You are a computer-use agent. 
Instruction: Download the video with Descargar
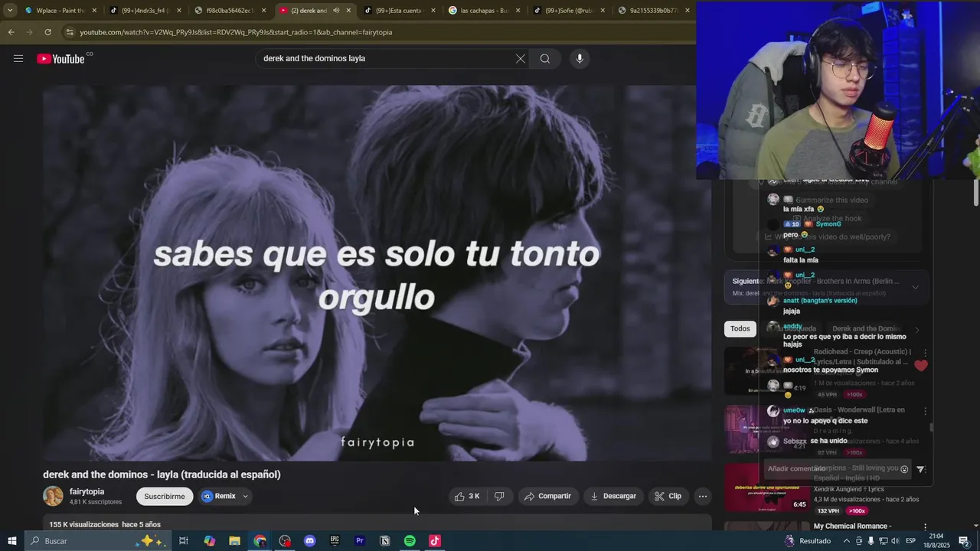[x=613, y=496]
